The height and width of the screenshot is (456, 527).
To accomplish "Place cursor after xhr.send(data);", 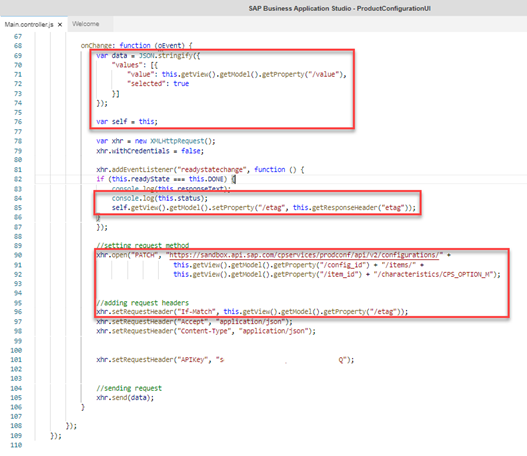I will [154, 398].
